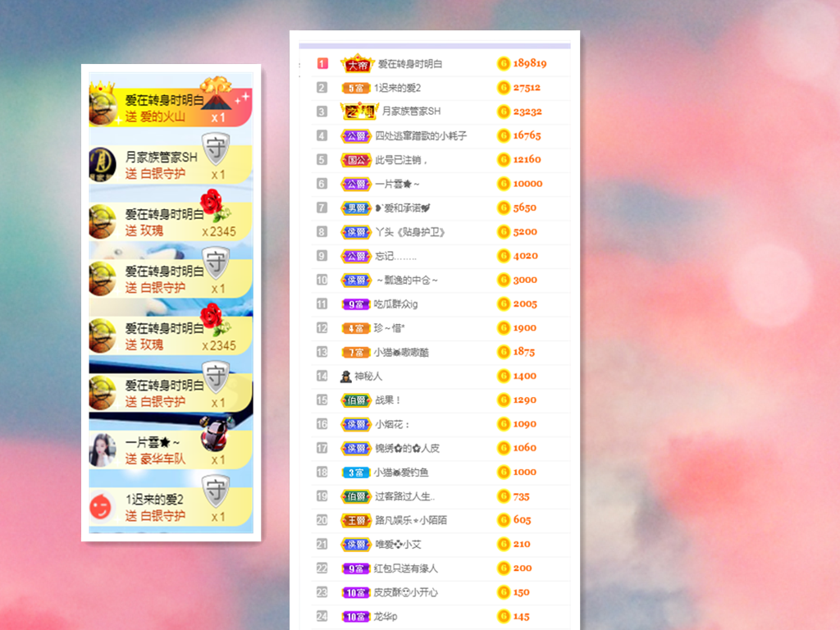Click the rank 2 number badge
This screenshot has height=630, width=840.
[x=322, y=87]
